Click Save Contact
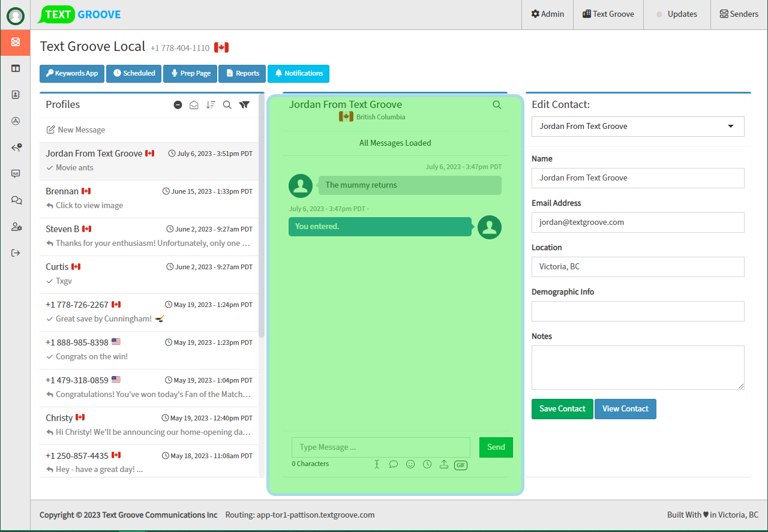The image size is (768, 532). pyautogui.click(x=562, y=409)
